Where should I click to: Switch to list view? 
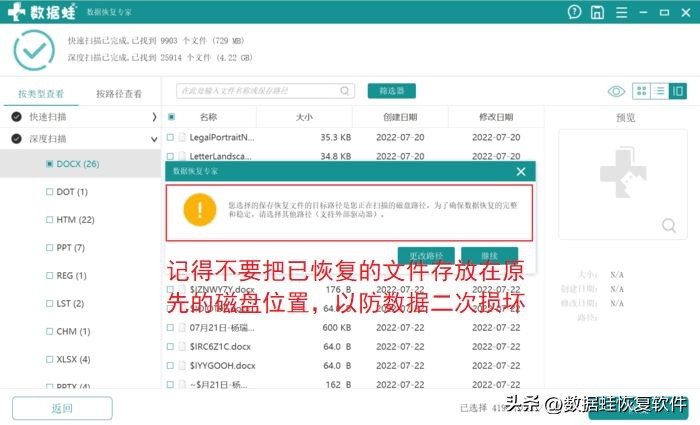659,91
